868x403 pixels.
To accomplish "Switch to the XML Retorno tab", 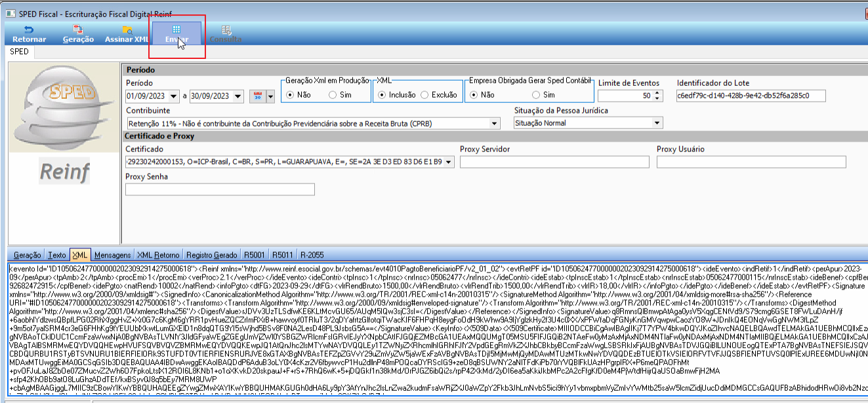I will (158, 255).
